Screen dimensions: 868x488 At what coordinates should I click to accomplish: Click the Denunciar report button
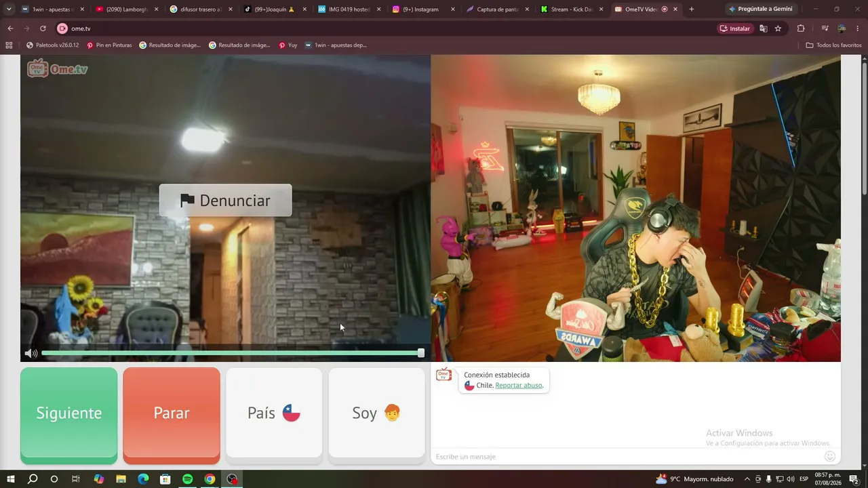tap(226, 201)
